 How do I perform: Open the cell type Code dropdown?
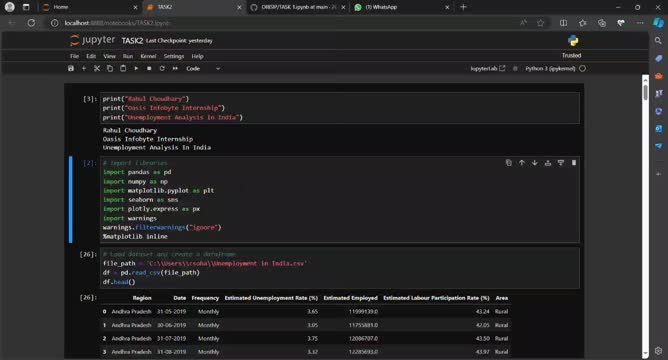[x=203, y=68]
